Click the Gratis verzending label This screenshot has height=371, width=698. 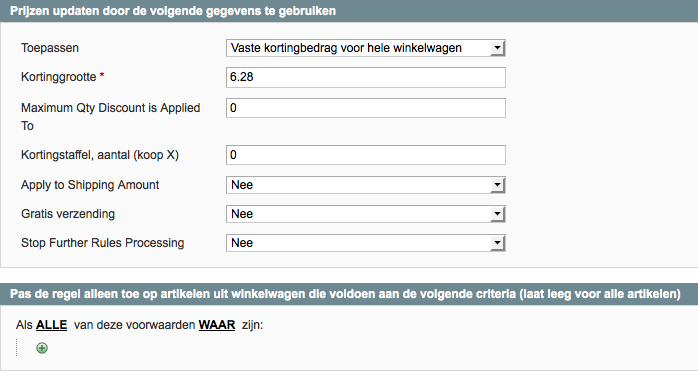point(68,214)
